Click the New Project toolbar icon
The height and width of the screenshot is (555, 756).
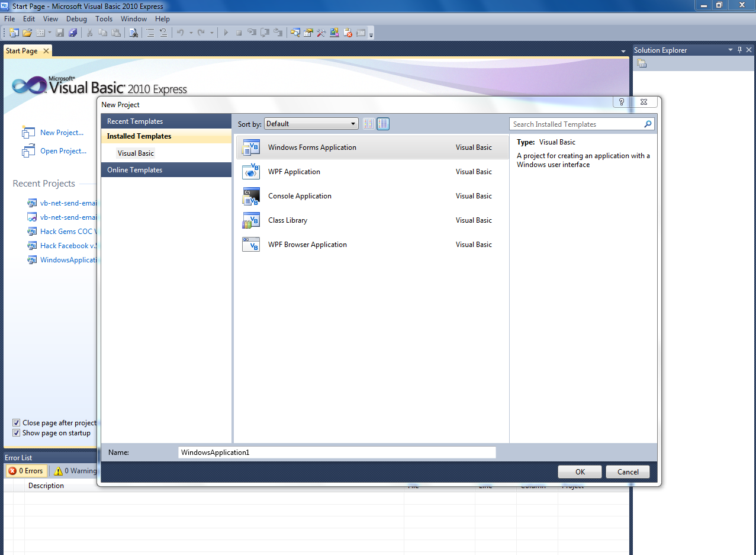pos(14,33)
